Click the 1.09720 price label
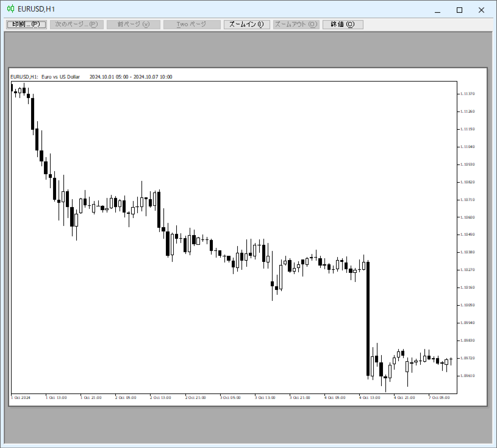This screenshot has width=497, height=448. coord(467,358)
